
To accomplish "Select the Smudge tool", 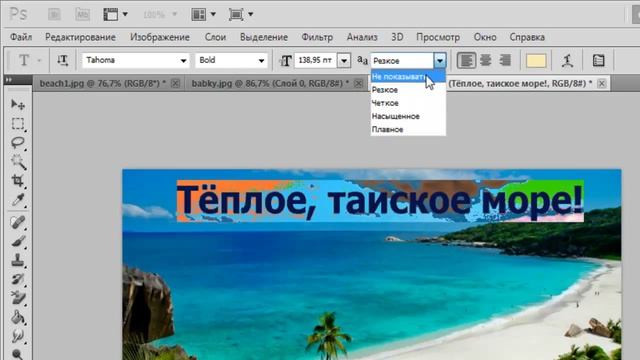I will (x=18, y=336).
